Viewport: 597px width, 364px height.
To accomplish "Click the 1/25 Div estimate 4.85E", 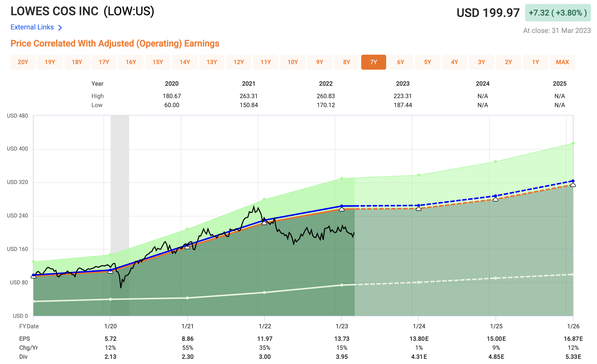I will click(496, 357).
